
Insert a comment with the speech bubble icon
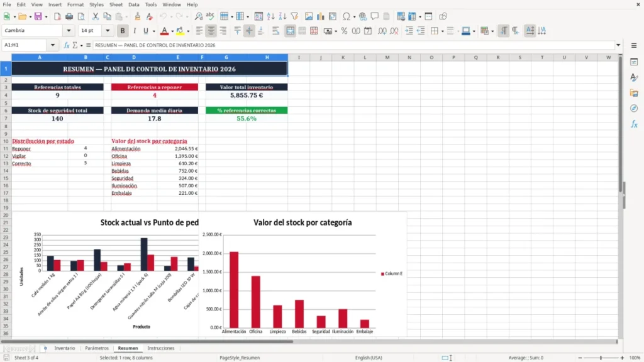[375, 16]
